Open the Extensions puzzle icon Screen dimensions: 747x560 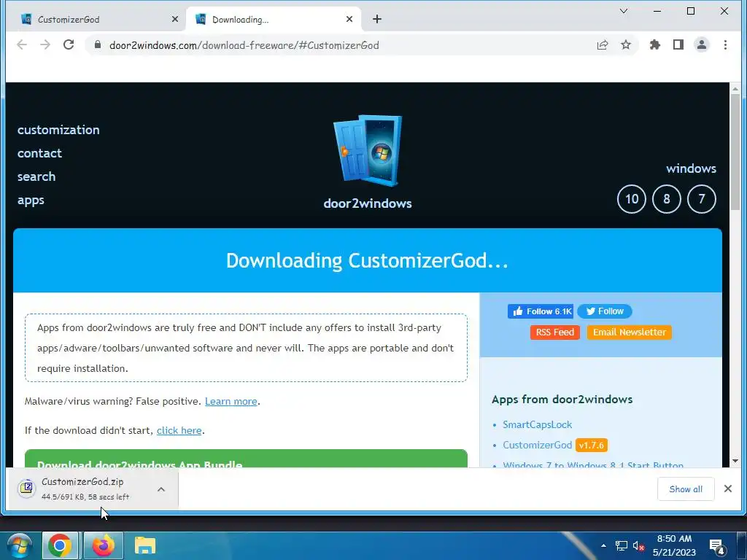[655, 44]
